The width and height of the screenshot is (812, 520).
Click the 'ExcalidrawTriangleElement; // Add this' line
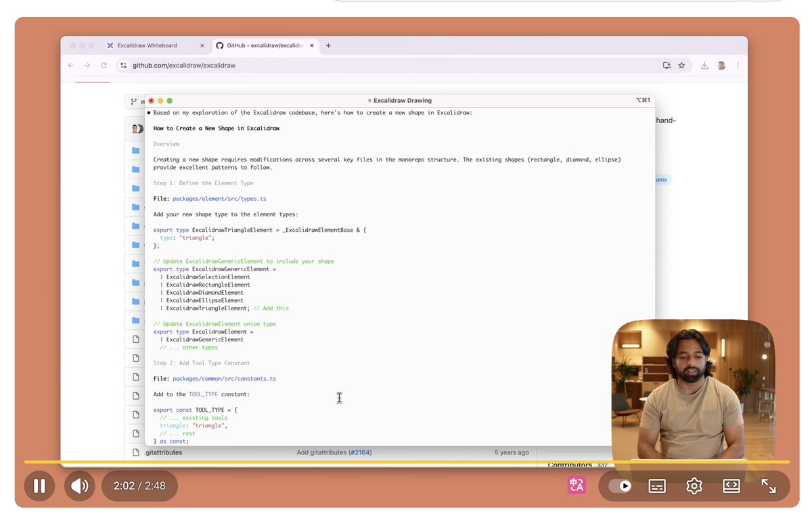[224, 308]
